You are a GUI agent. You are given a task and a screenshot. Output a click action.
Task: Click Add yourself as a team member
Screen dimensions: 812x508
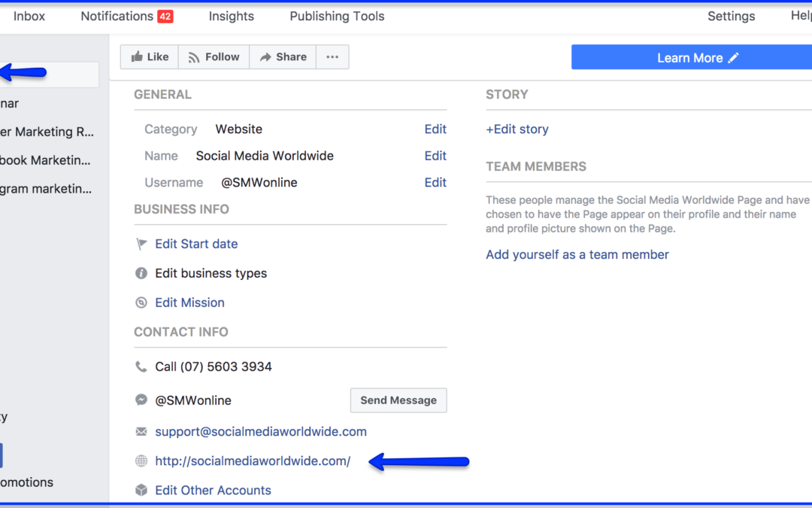pos(577,254)
